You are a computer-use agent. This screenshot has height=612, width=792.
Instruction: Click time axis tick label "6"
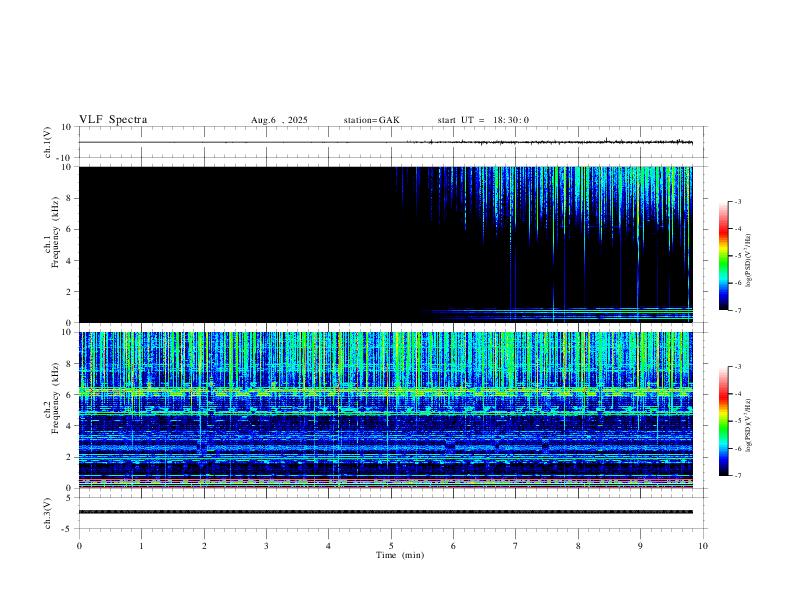(x=453, y=546)
